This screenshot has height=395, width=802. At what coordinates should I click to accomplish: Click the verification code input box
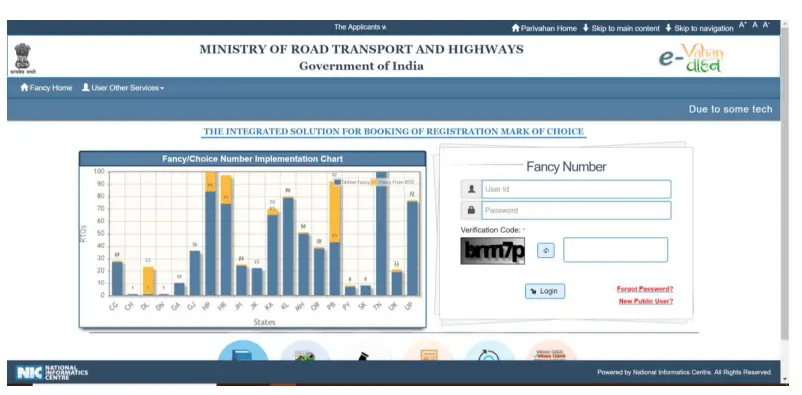[x=615, y=250]
